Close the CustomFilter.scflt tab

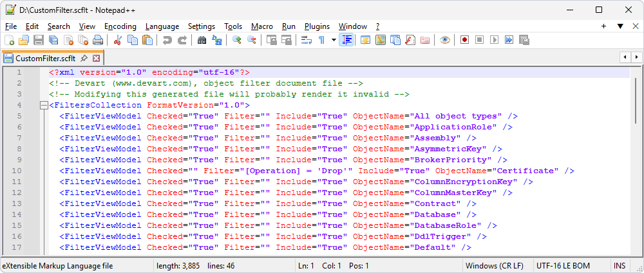coord(96,58)
